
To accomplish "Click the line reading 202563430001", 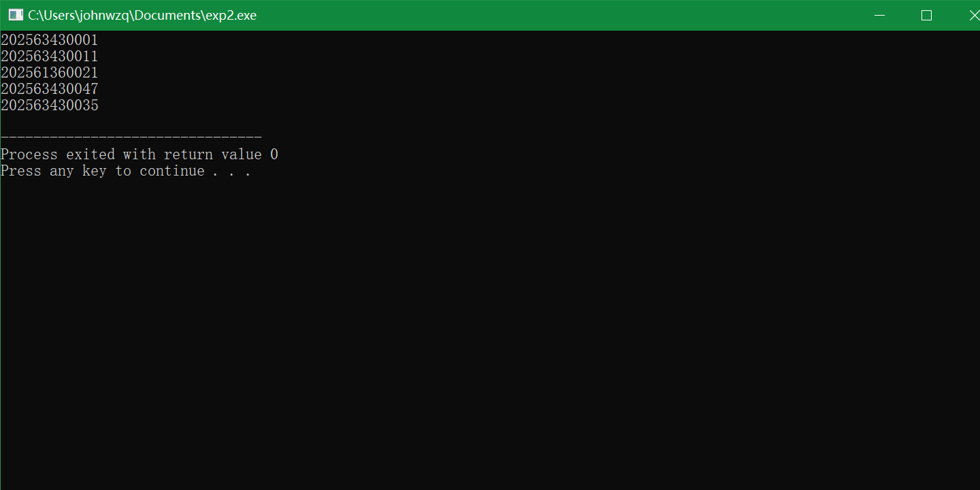I will point(49,39).
